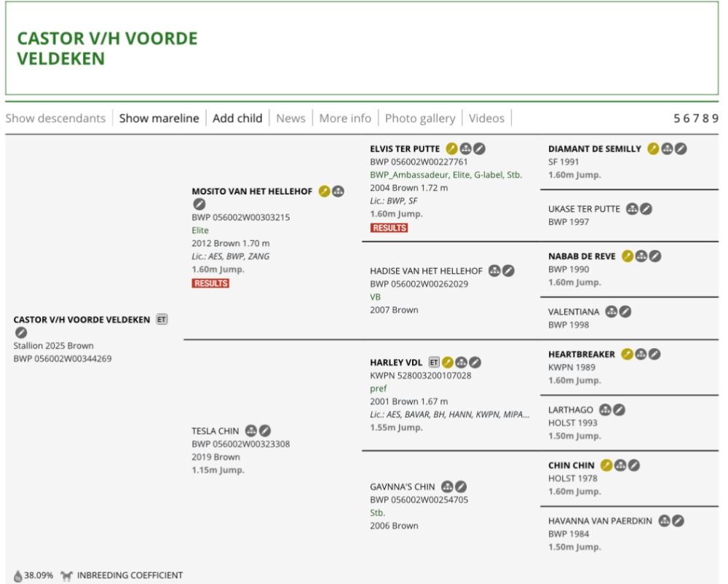Open Inbreeding Coefficient link
728x584 pixels.
130,575
